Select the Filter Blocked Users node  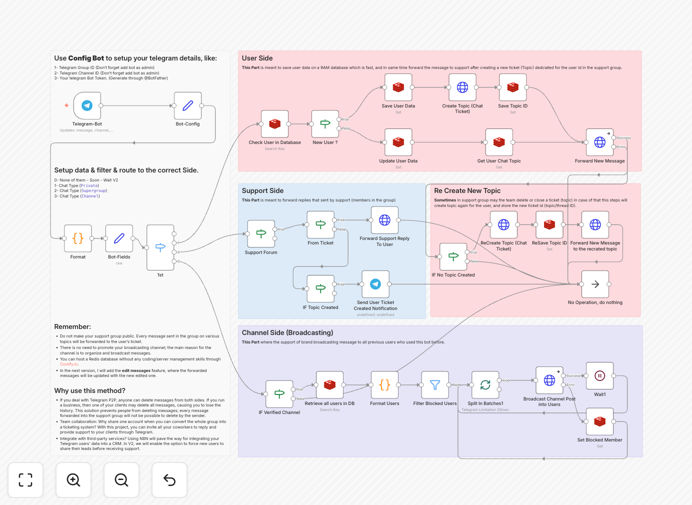(435, 385)
